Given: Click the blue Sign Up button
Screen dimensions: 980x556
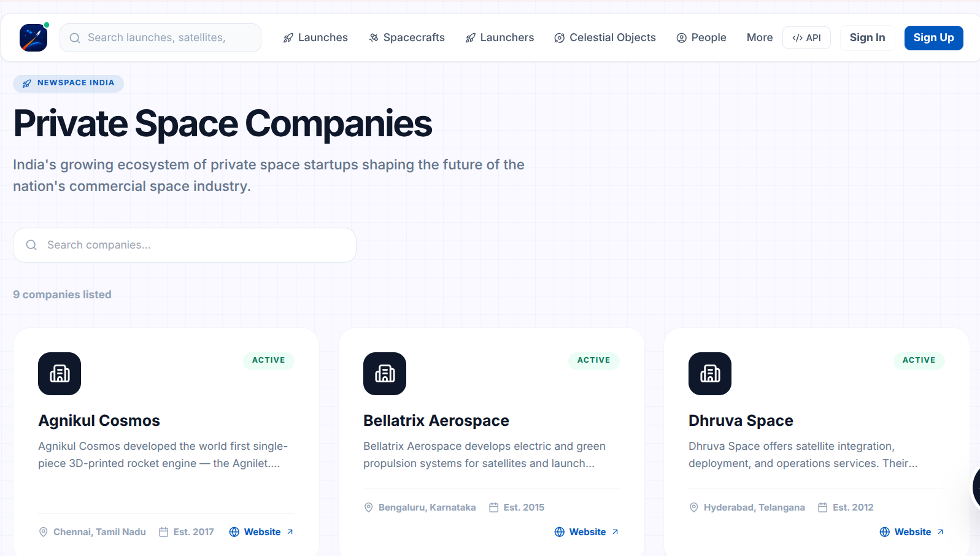Looking at the screenshot, I should (x=933, y=38).
